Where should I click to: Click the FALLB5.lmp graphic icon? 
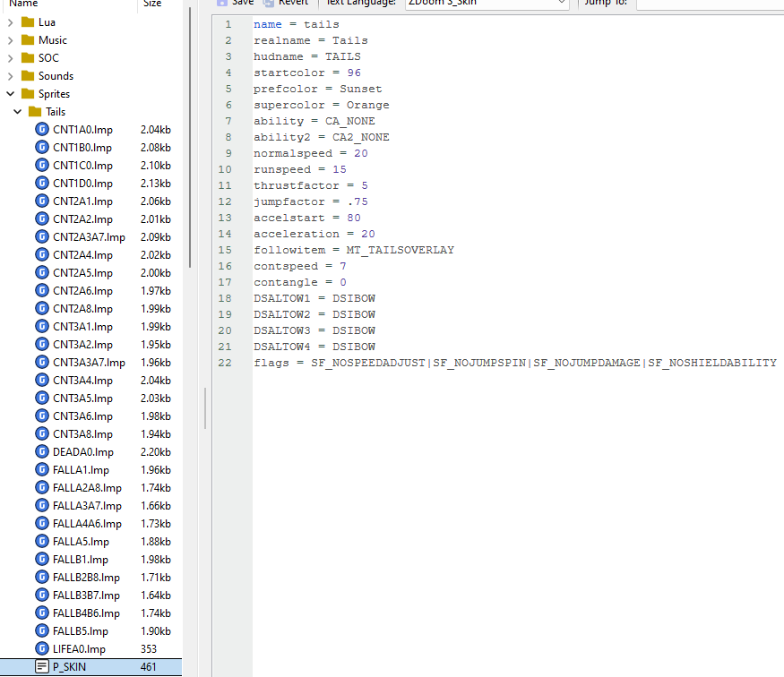pyautogui.click(x=42, y=630)
